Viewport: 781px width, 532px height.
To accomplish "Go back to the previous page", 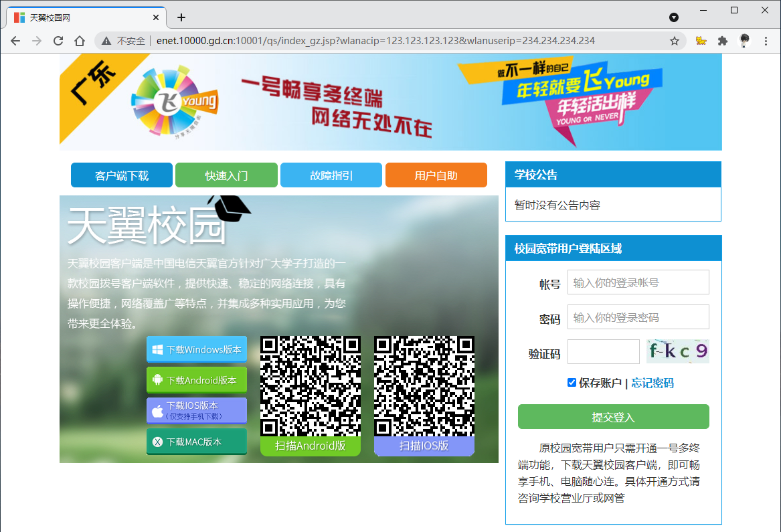I will (x=15, y=41).
